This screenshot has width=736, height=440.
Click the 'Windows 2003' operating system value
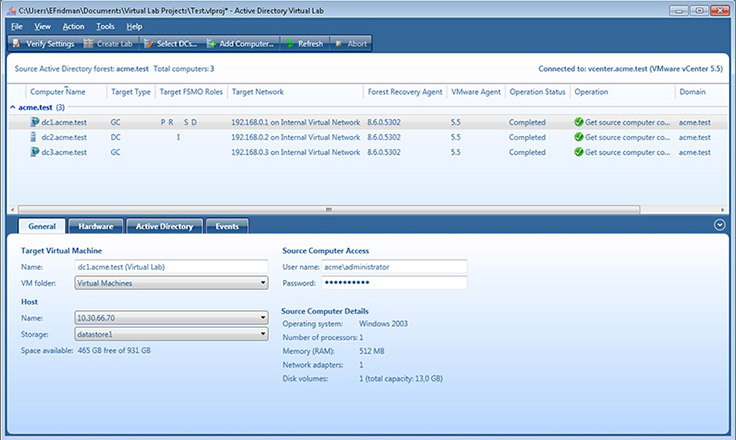pyautogui.click(x=383, y=324)
